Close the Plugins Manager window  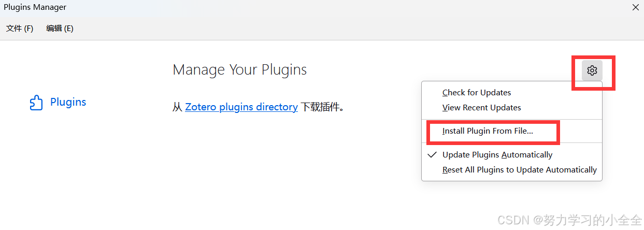click(x=635, y=7)
